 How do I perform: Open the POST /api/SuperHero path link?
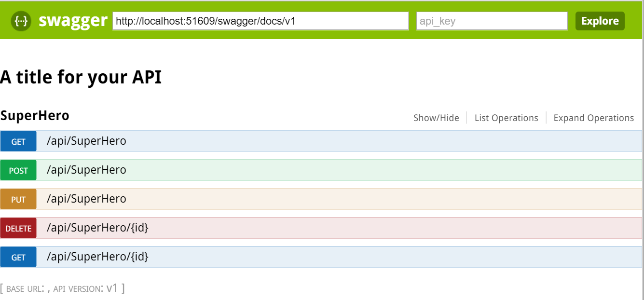[x=86, y=170]
